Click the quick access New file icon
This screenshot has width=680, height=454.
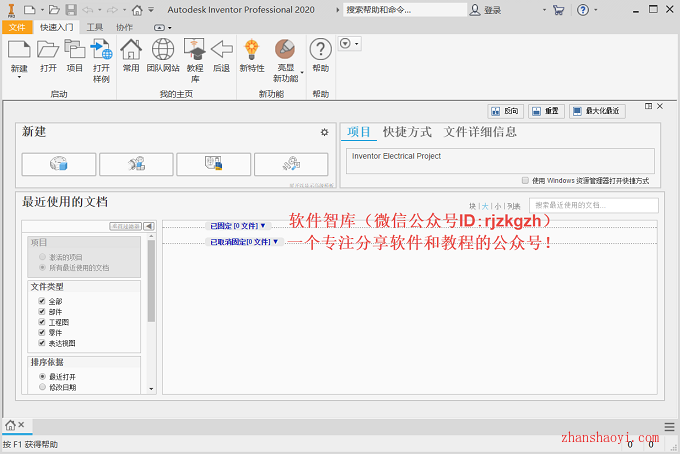coord(29,10)
